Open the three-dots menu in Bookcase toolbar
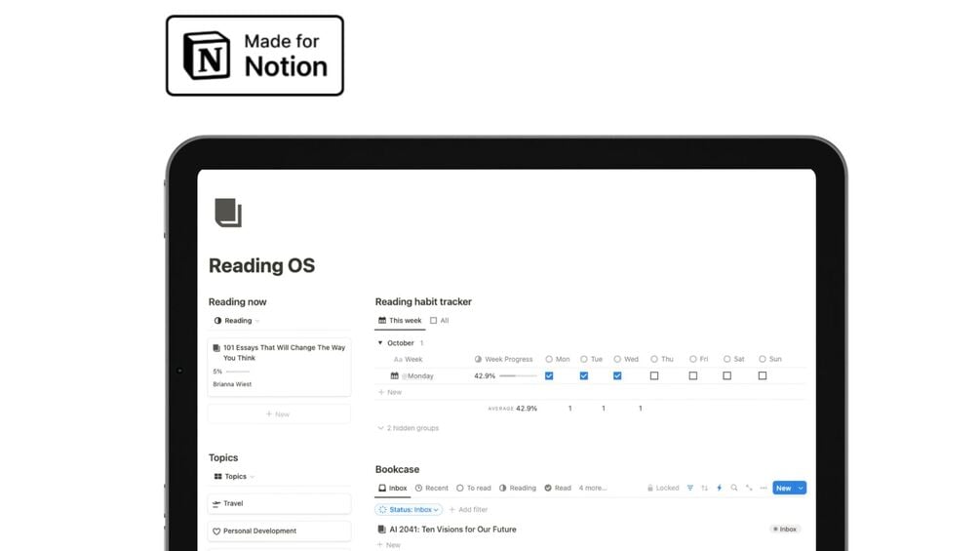 click(x=764, y=488)
